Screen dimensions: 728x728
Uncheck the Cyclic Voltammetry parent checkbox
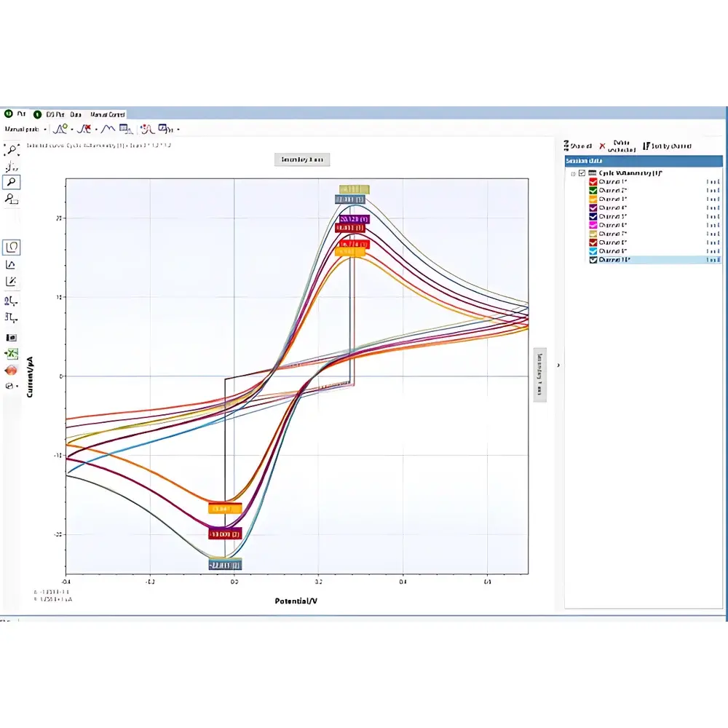pyautogui.click(x=582, y=173)
